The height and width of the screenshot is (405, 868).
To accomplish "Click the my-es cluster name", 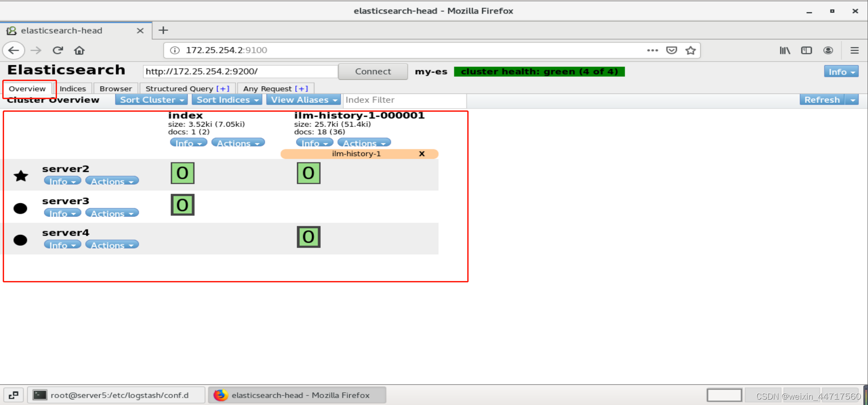I will [x=431, y=71].
